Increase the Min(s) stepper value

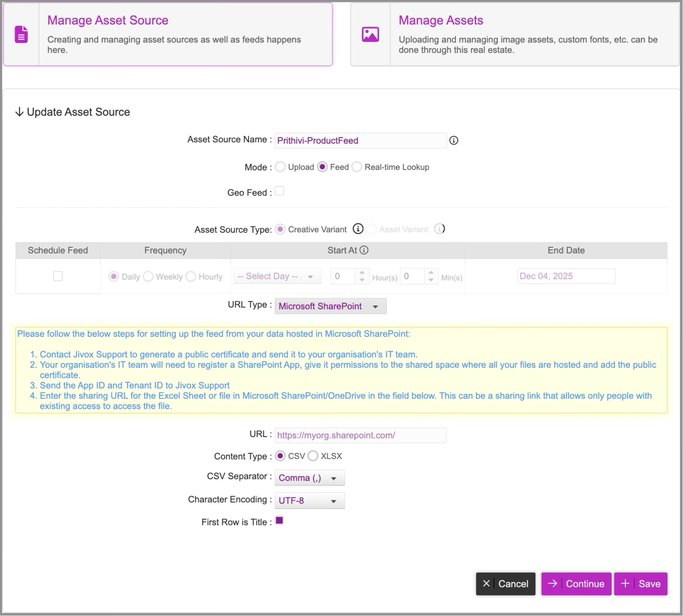tap(431, 273)
